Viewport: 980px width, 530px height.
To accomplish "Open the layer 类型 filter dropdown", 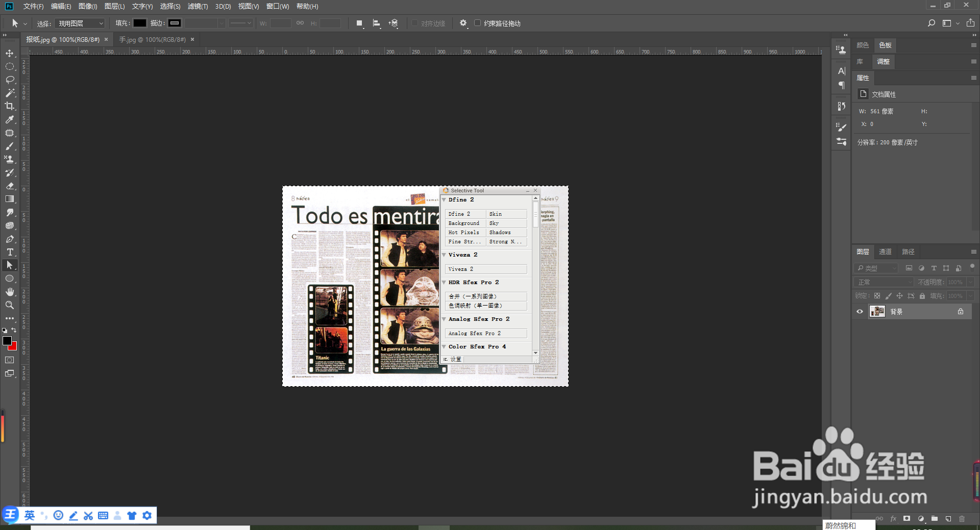I will pyautogui.click(x=876, y=268).
